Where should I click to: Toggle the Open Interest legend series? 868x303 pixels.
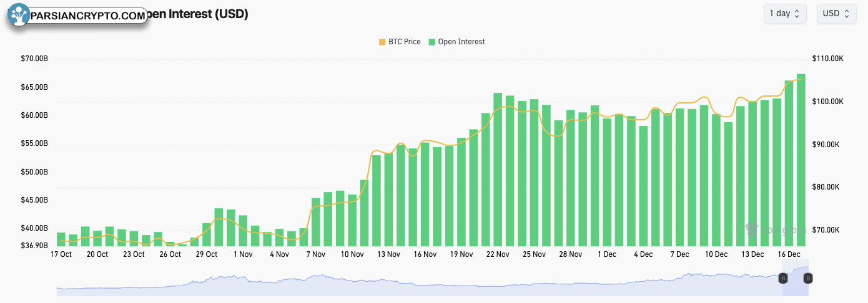pos(457,42)
